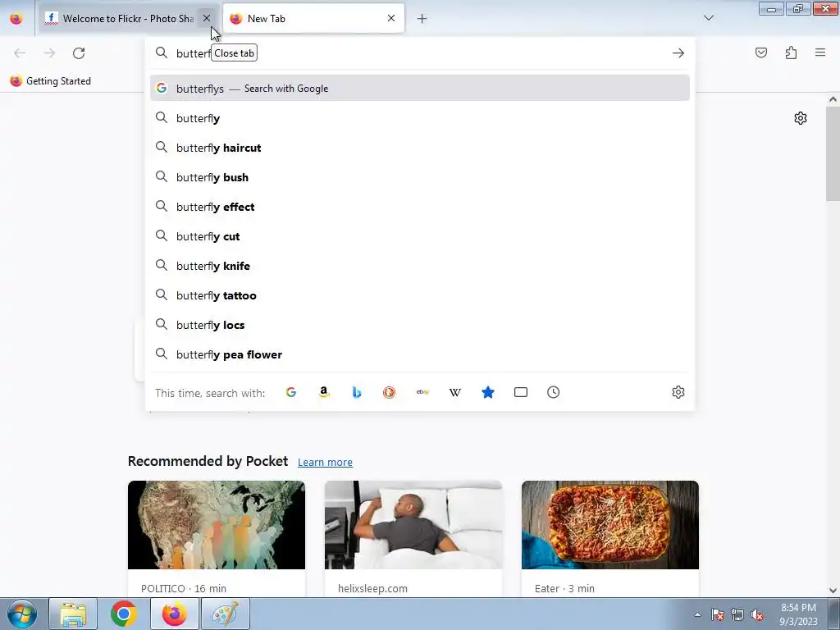Search this time with Amazon
The height and width of the screenshot is (630, 840).
click(x=323, y=392)
